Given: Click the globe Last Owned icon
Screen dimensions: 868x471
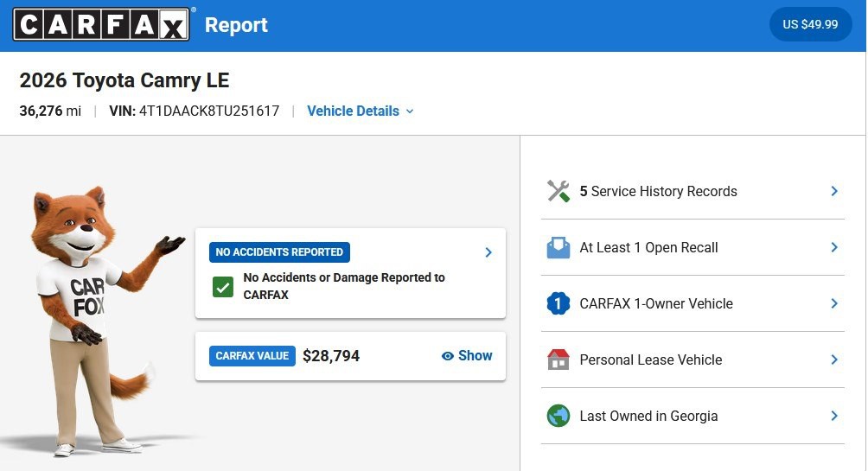Looking at the screenshot, I should (558, 416).
